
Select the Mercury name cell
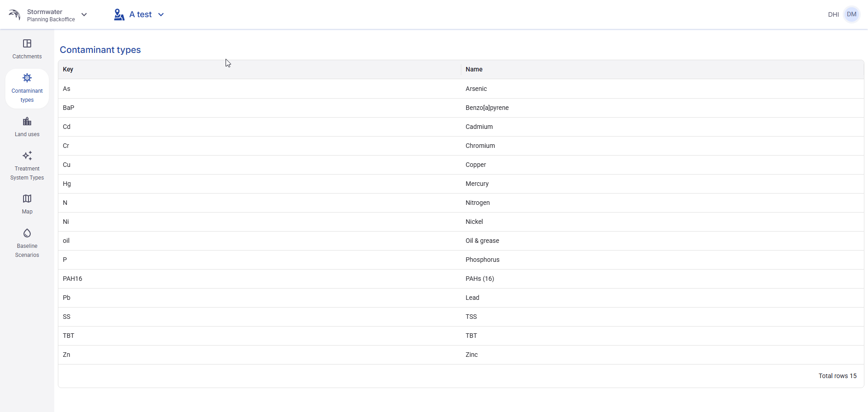click(662, 184)
